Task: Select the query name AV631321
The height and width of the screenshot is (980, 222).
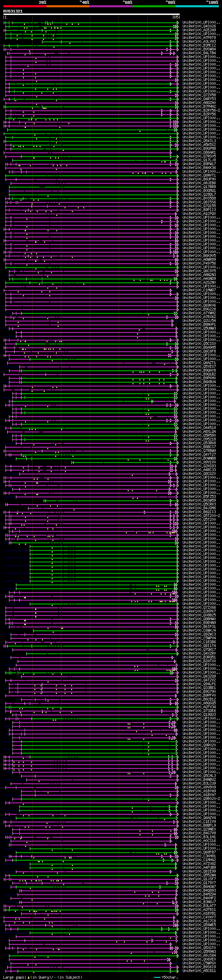Action: 13,11
